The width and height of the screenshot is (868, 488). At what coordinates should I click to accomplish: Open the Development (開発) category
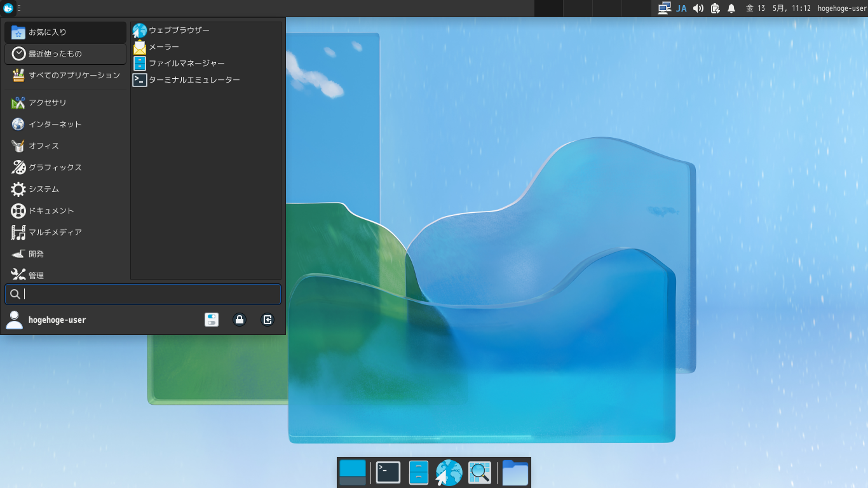[65, 254]
